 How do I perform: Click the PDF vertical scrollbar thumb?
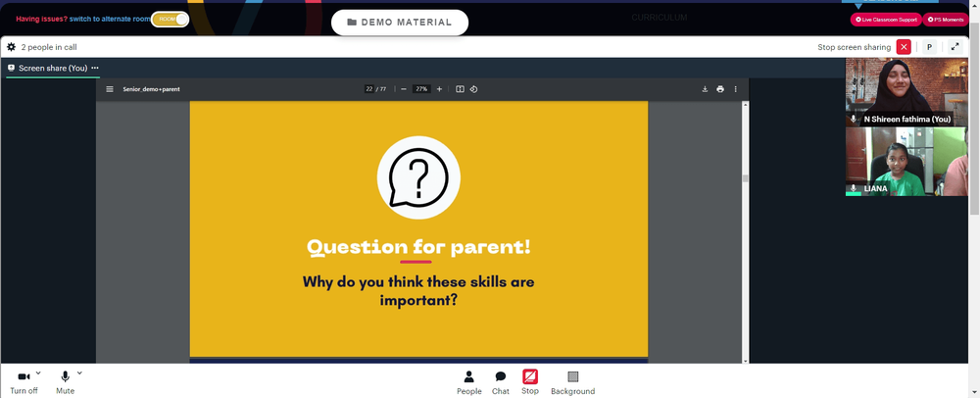[x=745, y=178]
